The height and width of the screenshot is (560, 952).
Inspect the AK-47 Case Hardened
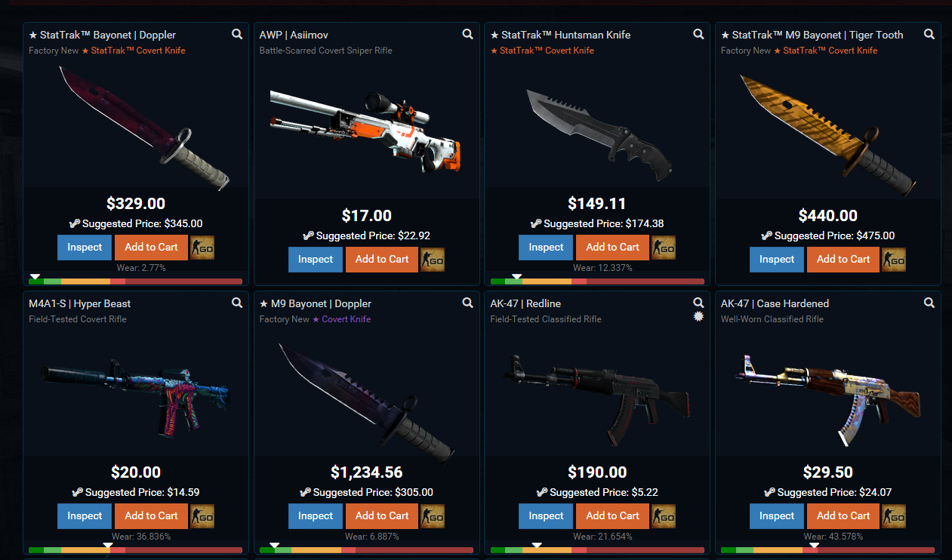tap(777, 516)
